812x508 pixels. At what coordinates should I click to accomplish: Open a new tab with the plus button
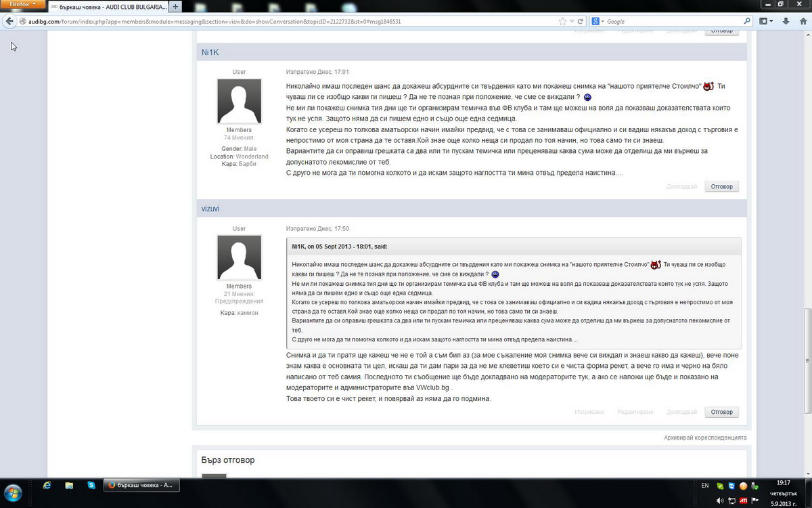176,6
